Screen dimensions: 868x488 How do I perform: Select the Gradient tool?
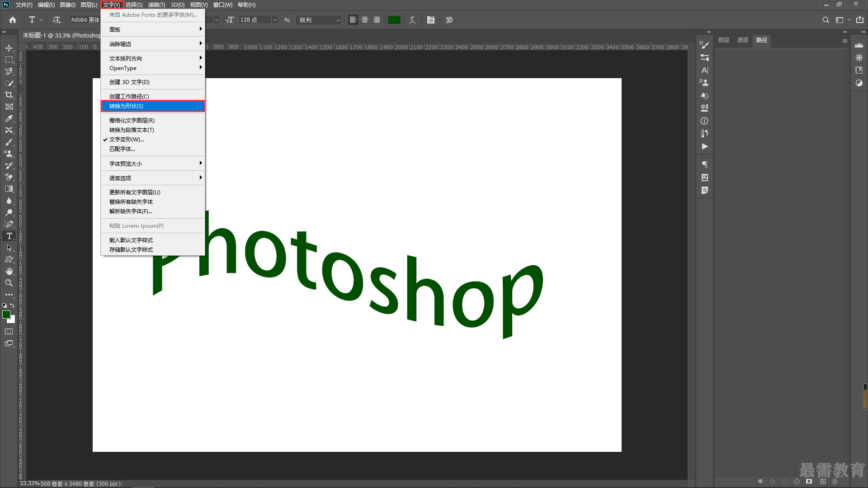(9, 189)
